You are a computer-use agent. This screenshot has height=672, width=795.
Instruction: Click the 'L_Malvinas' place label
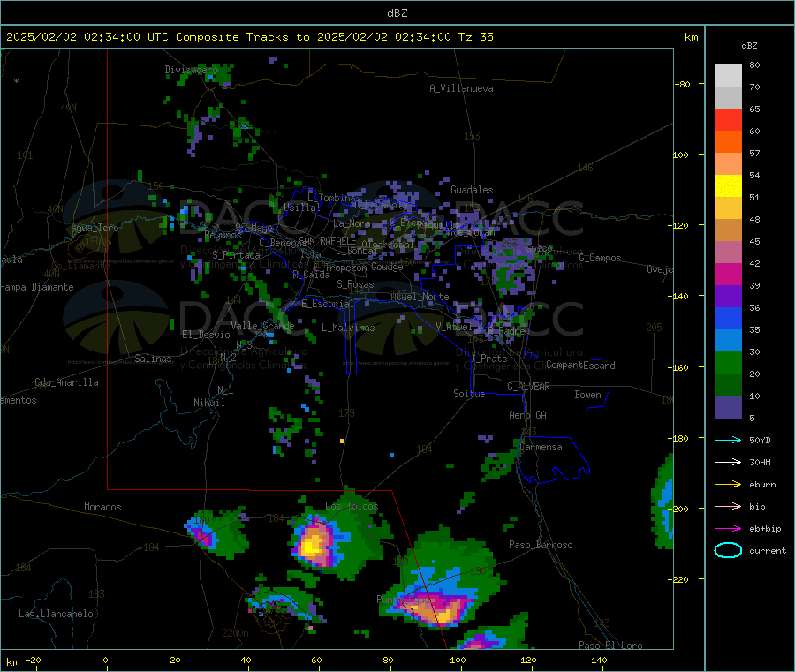click(x=348, y=328)
